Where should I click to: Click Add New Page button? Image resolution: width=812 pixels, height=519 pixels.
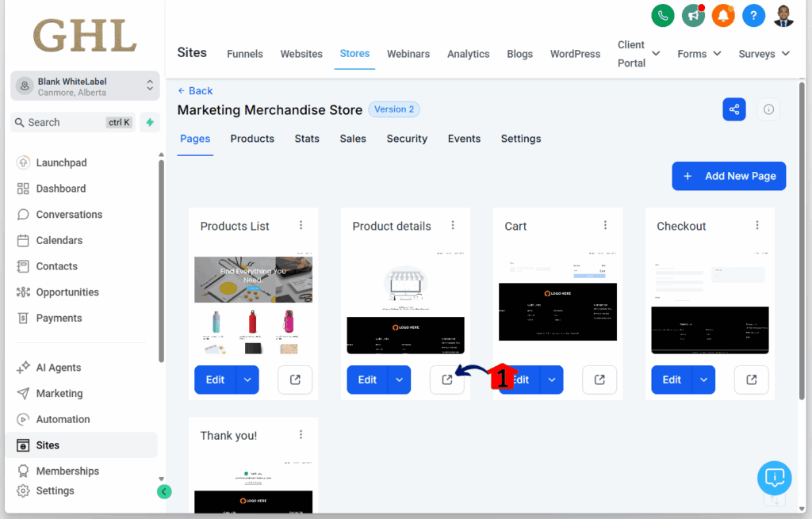click(729, 176)
